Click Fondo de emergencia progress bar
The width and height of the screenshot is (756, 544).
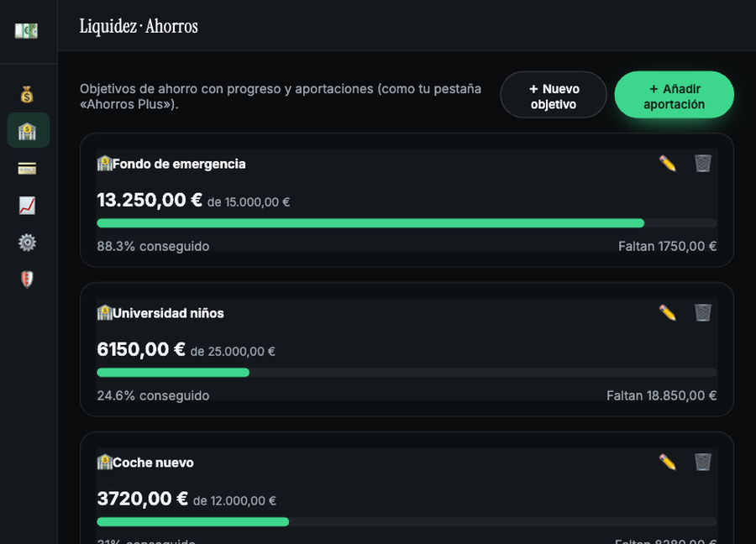tap(407, 223)
